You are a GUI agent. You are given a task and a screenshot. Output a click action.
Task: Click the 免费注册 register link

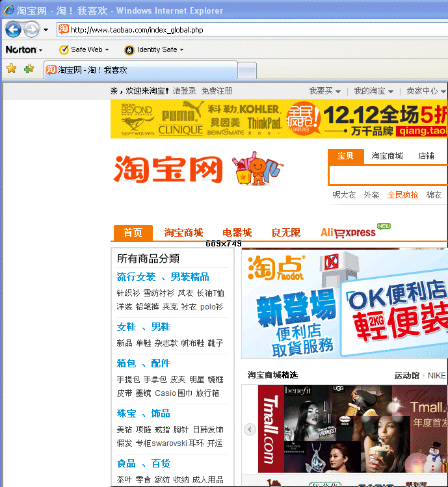(217, 91)
